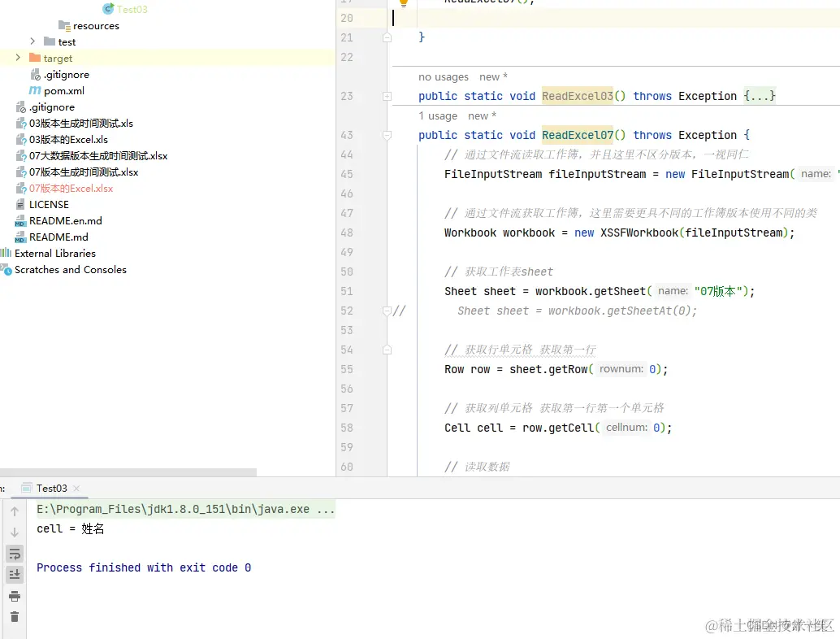840x639 pixels.
Task: Click the Maven icon beside pom.xml
Action: coord(35,90)
